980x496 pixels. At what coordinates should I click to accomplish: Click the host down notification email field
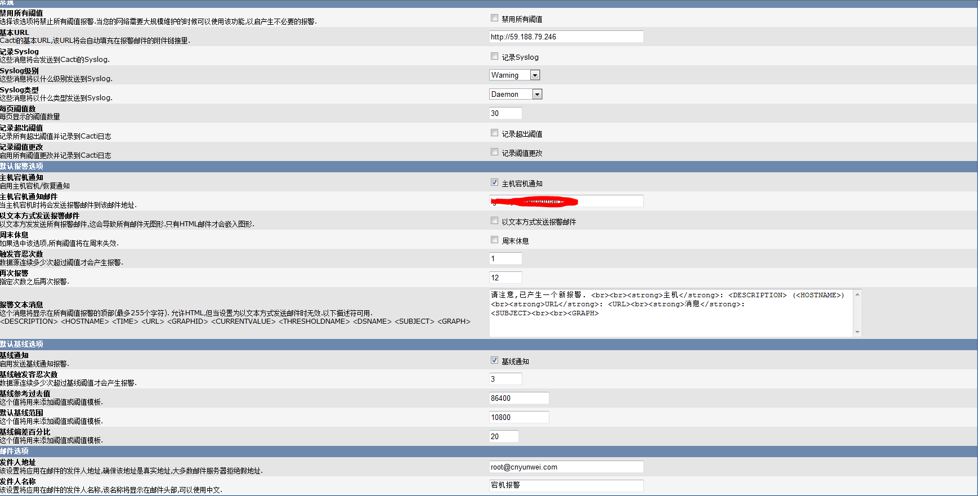coord(566,201)
